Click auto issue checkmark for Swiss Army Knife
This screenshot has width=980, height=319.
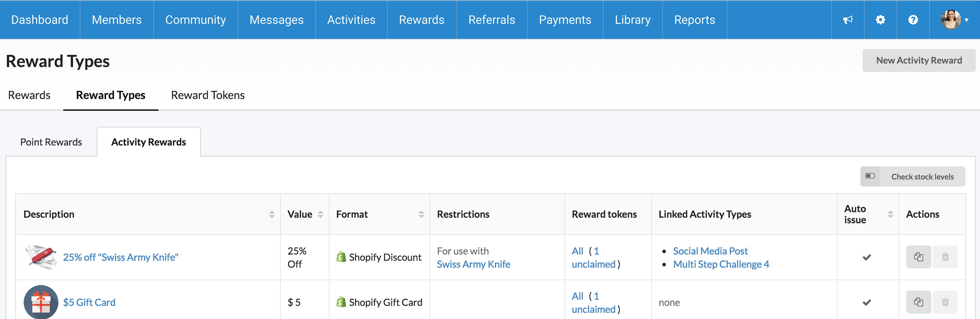point(867,257)
